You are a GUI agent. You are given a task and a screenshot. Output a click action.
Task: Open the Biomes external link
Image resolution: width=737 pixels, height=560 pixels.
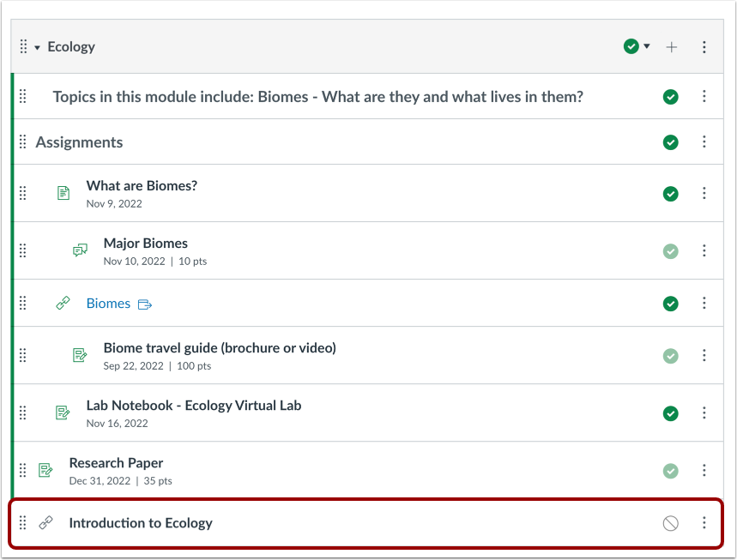(108, 304)
